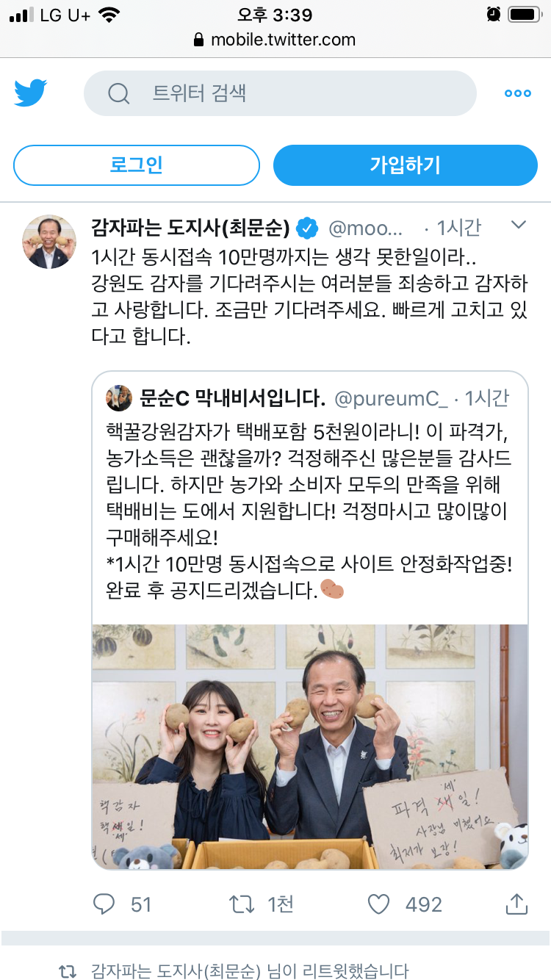Click the 로그인 button
Screen dimensions: 551x980
(137, 165)
